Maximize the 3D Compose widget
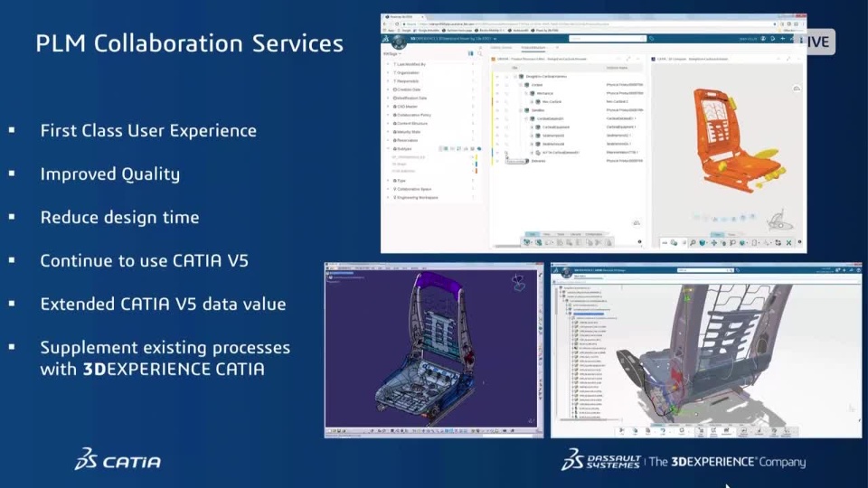Image resolution: width=868 pixels, height=488 pixels. (788, 59)
